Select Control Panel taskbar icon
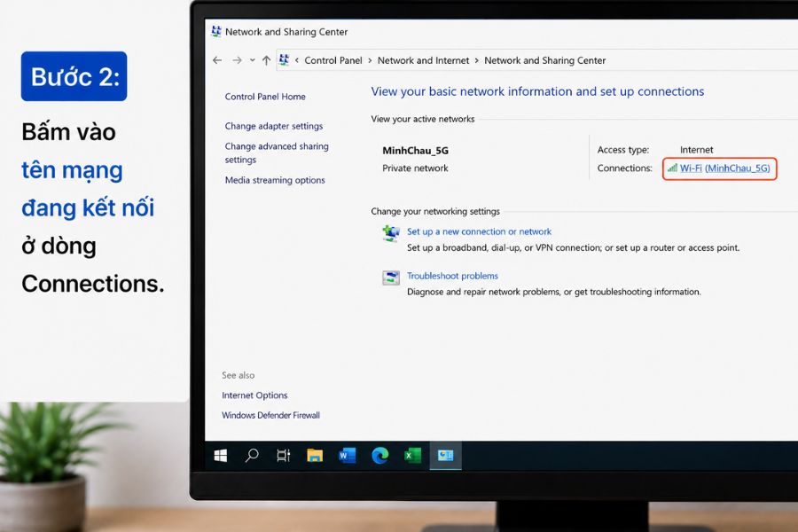This screenshot has width=798, height=532. [x=445, y=456]
